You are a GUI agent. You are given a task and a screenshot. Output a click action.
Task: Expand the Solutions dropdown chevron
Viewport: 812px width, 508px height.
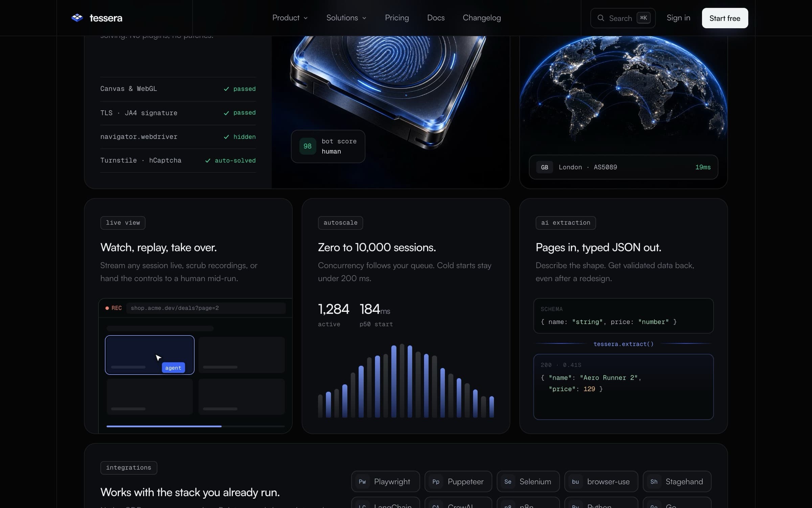click(x=364, y=18)
